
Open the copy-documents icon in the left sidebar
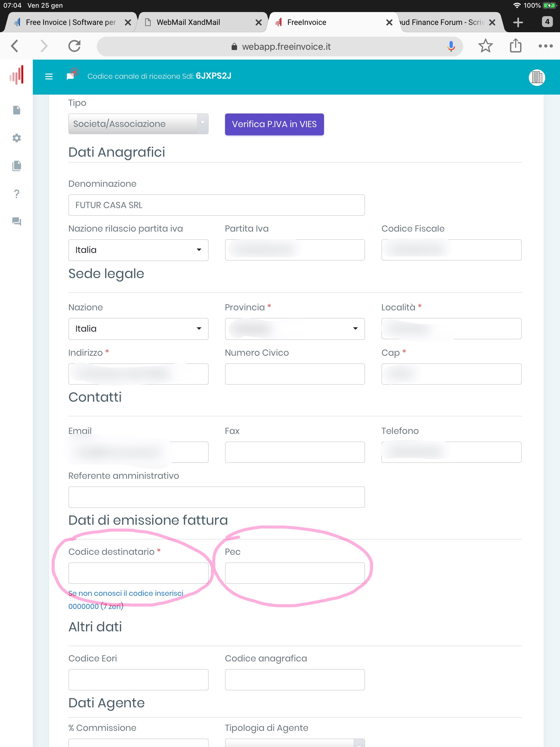coord(17,166)
